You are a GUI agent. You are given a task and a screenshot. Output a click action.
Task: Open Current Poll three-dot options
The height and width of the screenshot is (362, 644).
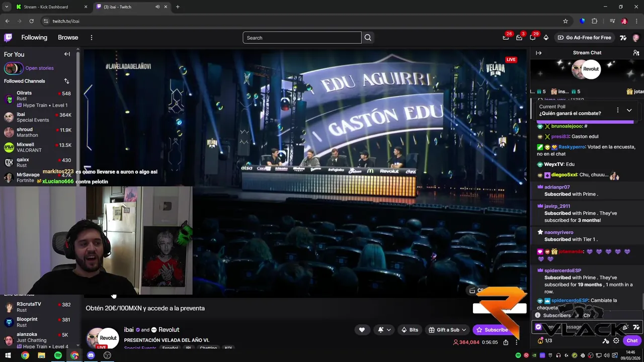point(617,110)
